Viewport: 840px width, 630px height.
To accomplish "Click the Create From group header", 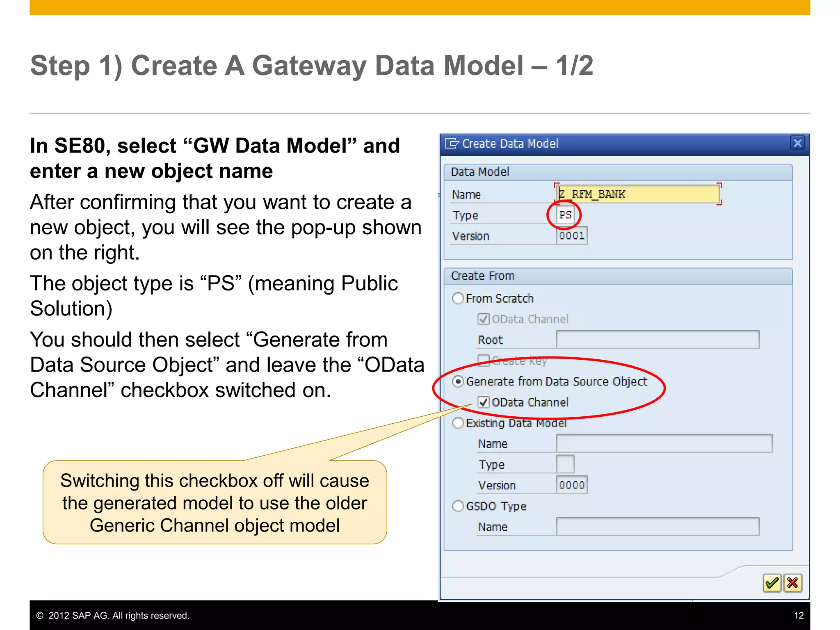I will pyautogui.click(x=618, y=276).
